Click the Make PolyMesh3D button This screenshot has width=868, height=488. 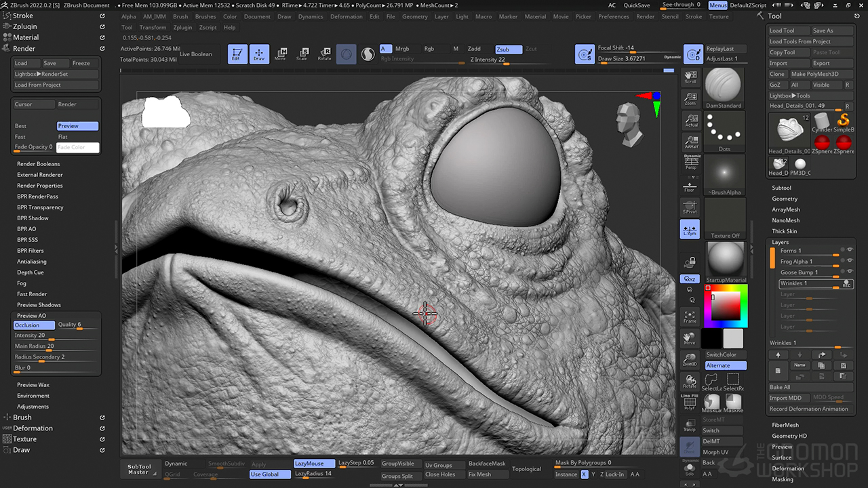814,74
